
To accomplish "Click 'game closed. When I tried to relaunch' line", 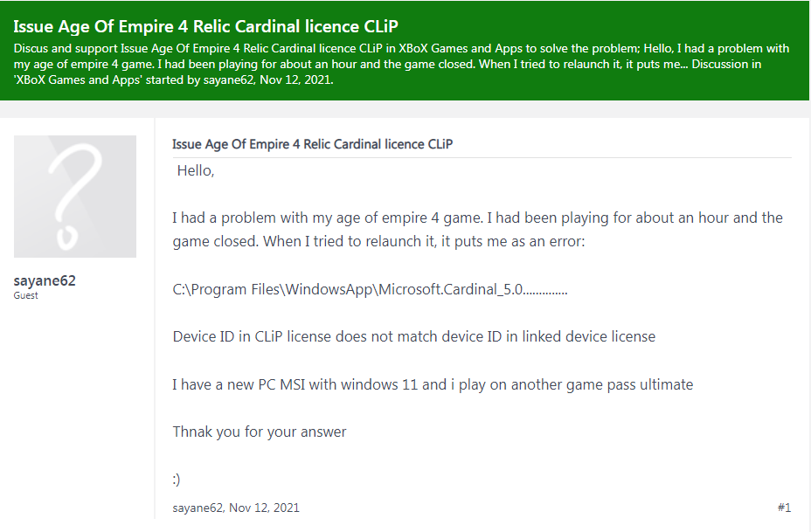I will tap(378, 241).
